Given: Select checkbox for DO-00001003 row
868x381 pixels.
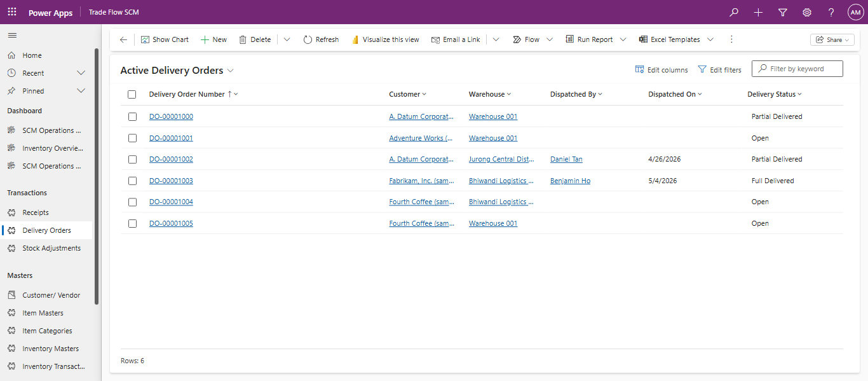Looking at the screenshot, I should pos(132,181).
